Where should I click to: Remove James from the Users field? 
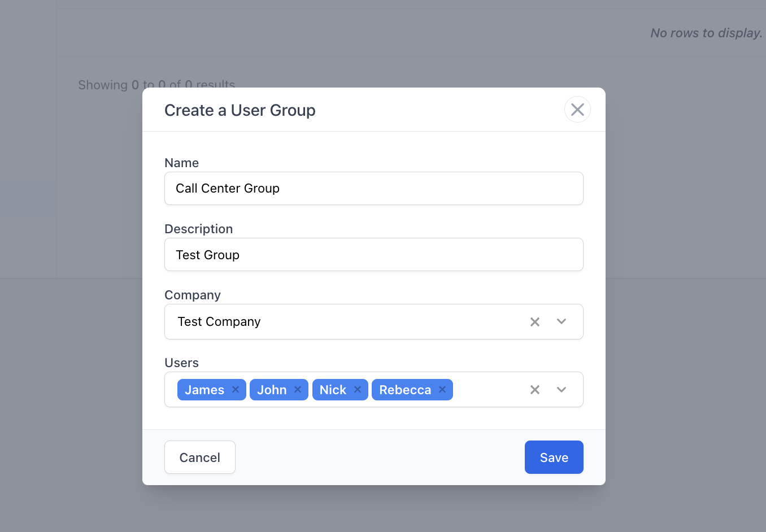(236, 390)
